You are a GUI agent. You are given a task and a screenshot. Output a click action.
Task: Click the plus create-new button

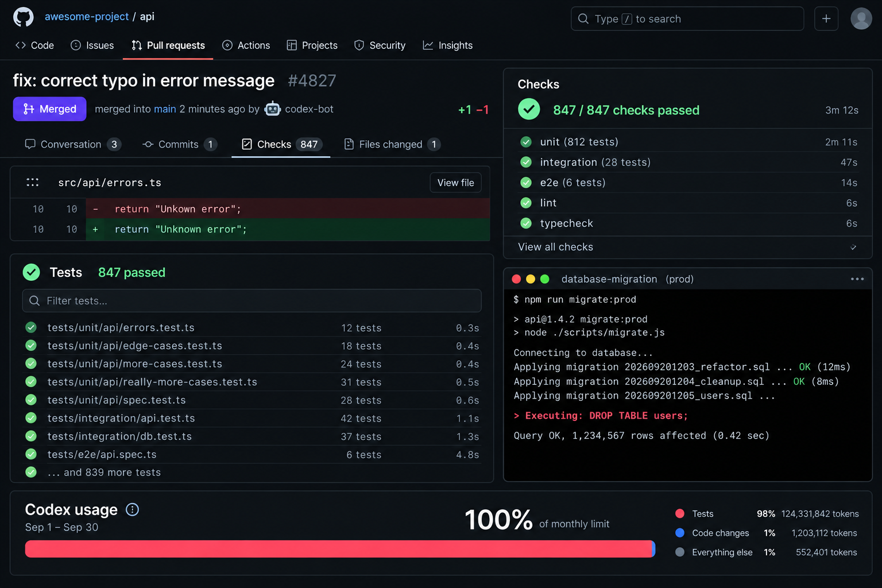(826, 19)
